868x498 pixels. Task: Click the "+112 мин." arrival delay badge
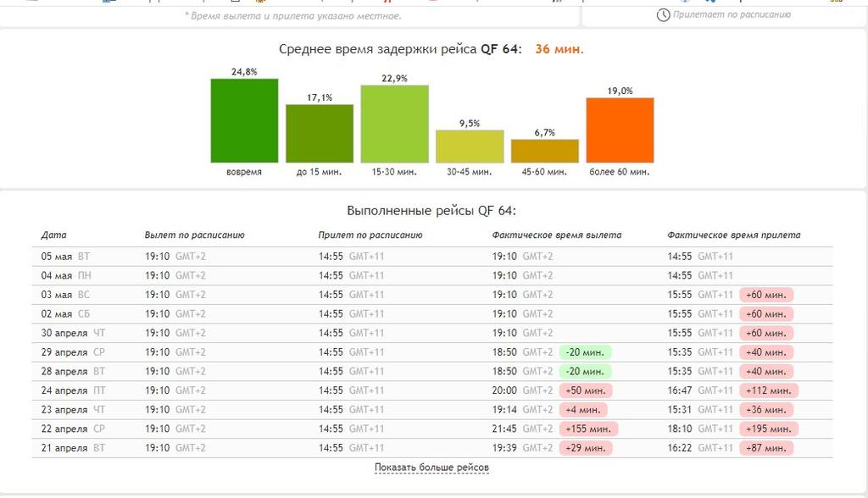(x=769, y=390)
